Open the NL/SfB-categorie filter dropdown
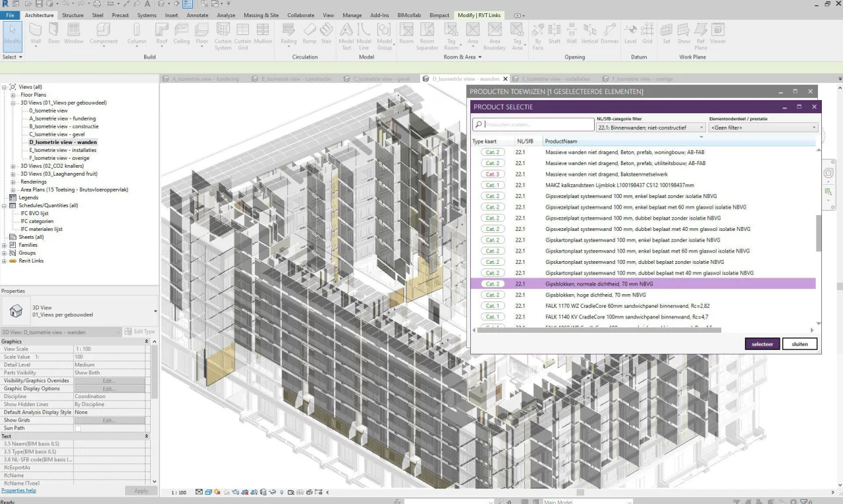The height and width of the screenshot is (504, 843). [x=650, y=128]
